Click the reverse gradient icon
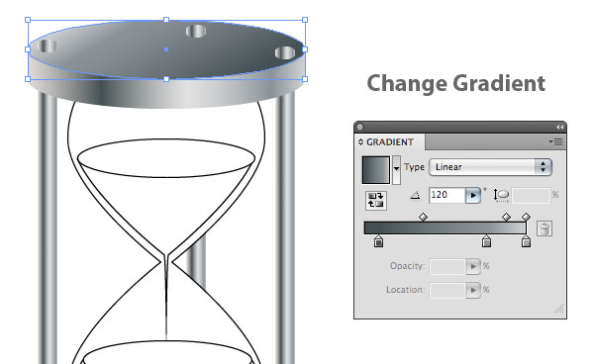594x364 pixels. click(x=376, y=200)
